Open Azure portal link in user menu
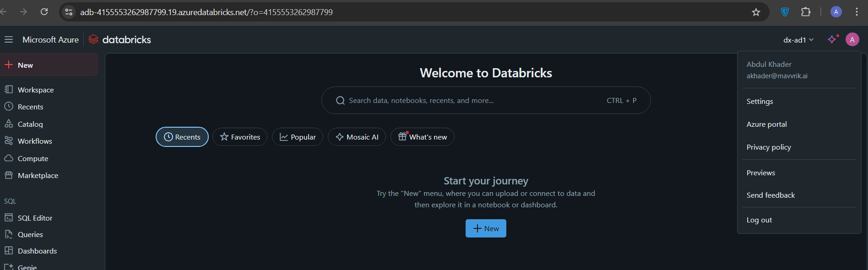Viewport: 868px width, 270px height. pos(766,124)
